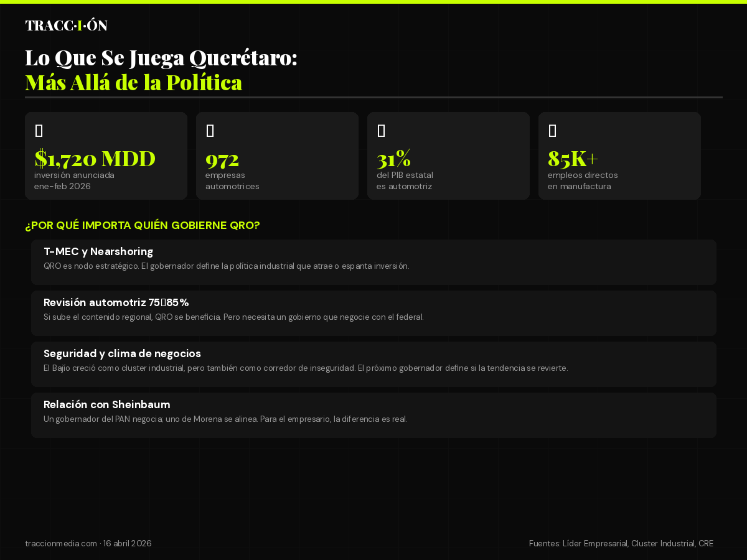This screenshot has height=560, width=747.
Task: Collapse the Seguridad y clima de negocios card
Action: pyautogui.click(x=374, y=364)
